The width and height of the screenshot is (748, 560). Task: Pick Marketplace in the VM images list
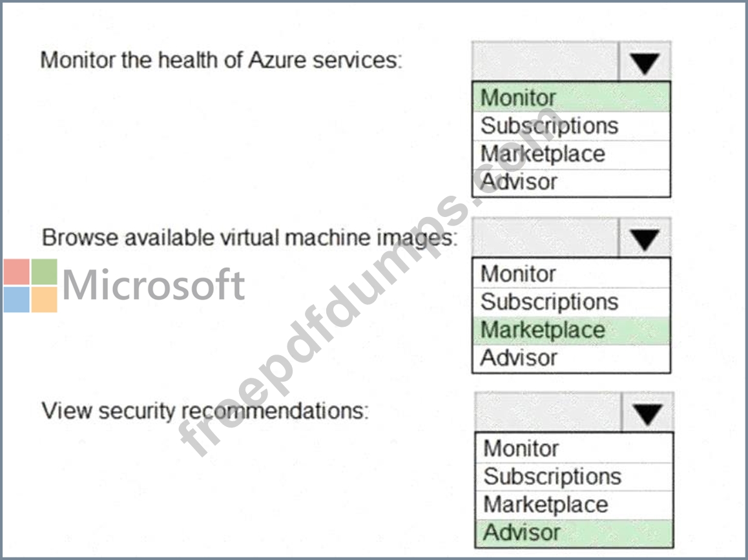571,330
